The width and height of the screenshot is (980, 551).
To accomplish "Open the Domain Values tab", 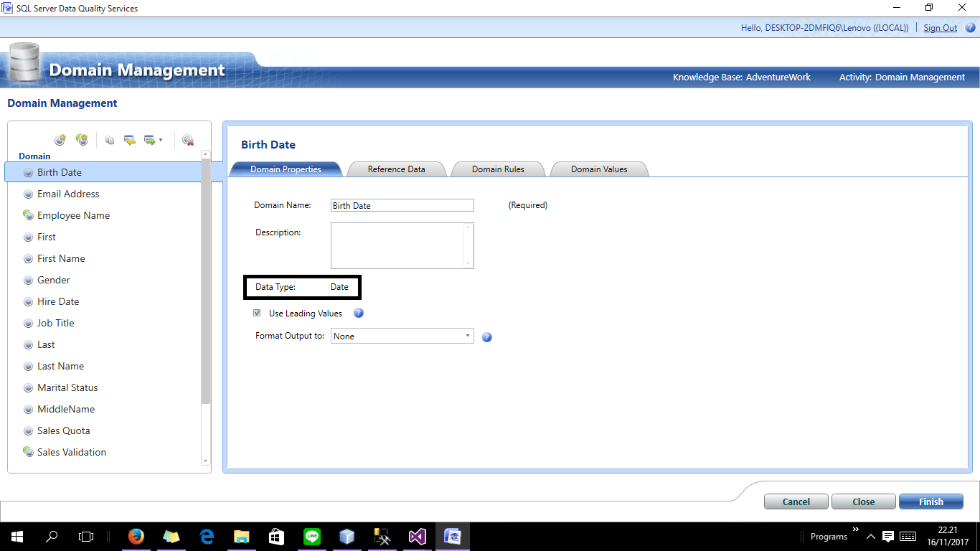I will point(599,169).
